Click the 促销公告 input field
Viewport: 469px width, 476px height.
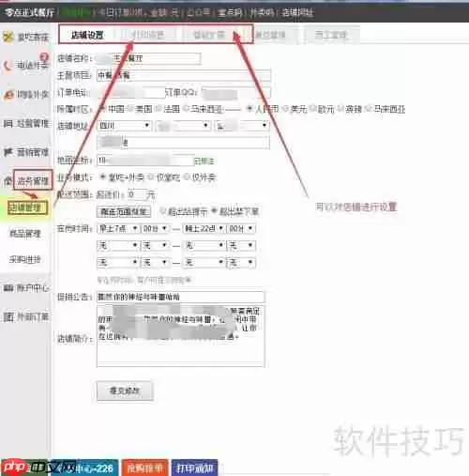pos(181,297)
